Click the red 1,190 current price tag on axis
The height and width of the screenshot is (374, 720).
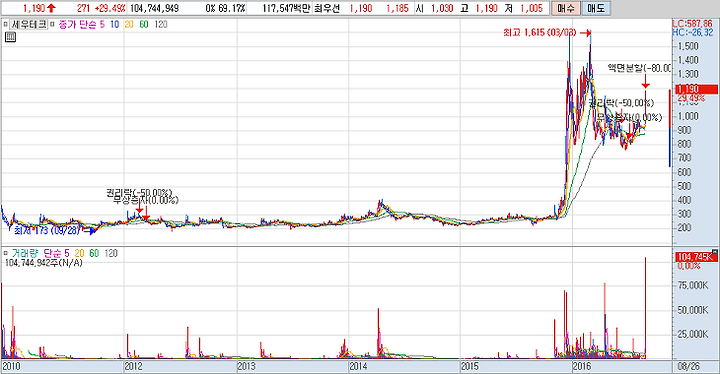coord(696,89)
